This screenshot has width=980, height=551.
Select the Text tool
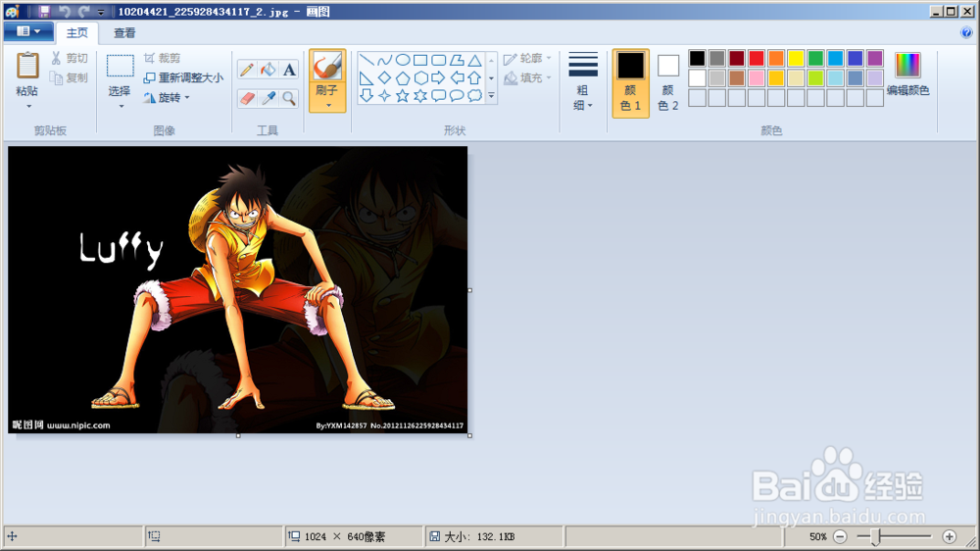coord(289,70)
